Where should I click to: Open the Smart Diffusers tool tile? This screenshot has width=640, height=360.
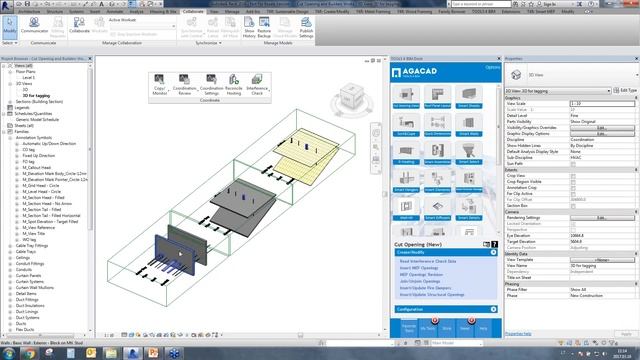tap(438, 209)
